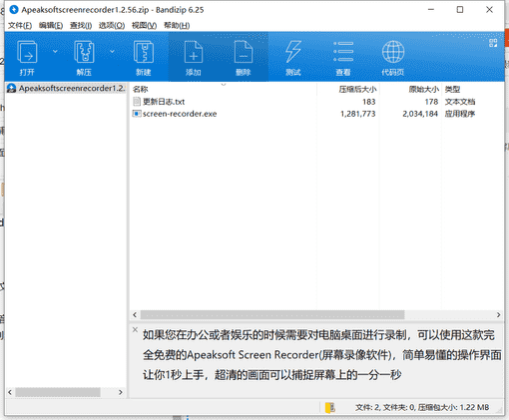Click the grid layout icon in the toolbar corner

point(493,43)
